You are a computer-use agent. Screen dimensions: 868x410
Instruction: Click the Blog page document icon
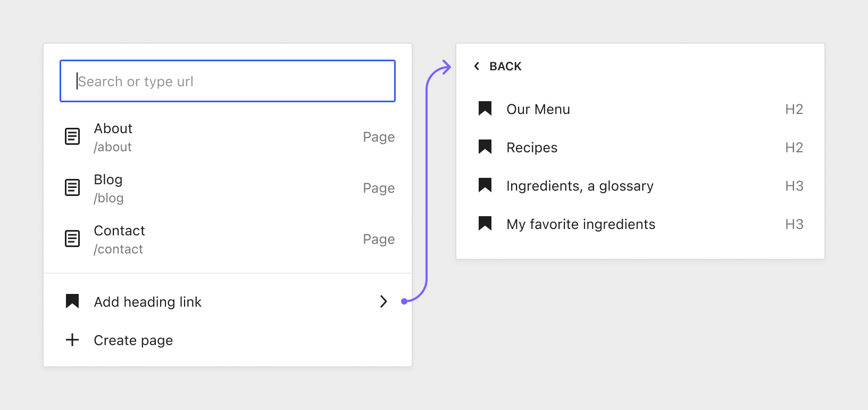[x=72, y=187]
